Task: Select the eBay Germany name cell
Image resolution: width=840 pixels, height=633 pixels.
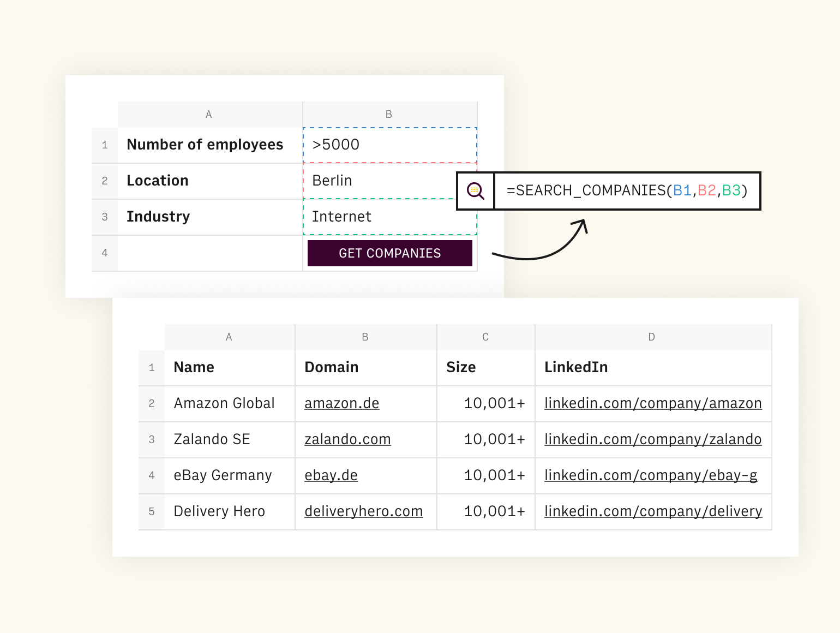Action: [x=230, y=476]
